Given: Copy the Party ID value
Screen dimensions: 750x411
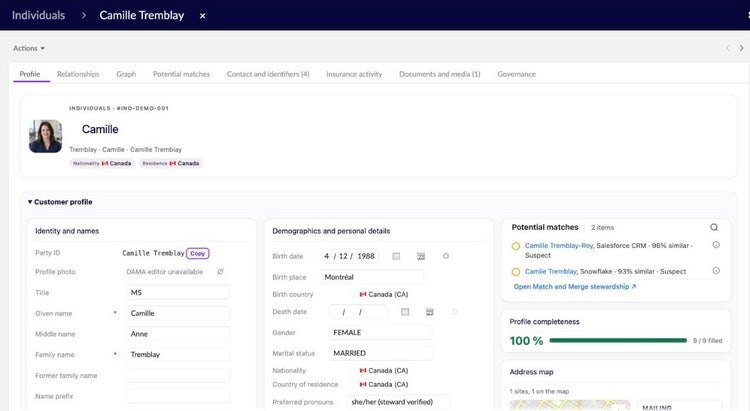Looking at the screenshot, I should coord(198,253).
